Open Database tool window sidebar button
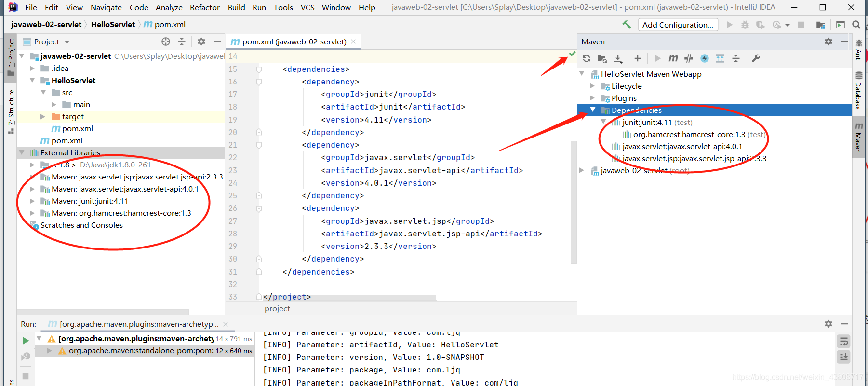Viewport: 868px width, 386px height. click(859, 90)
